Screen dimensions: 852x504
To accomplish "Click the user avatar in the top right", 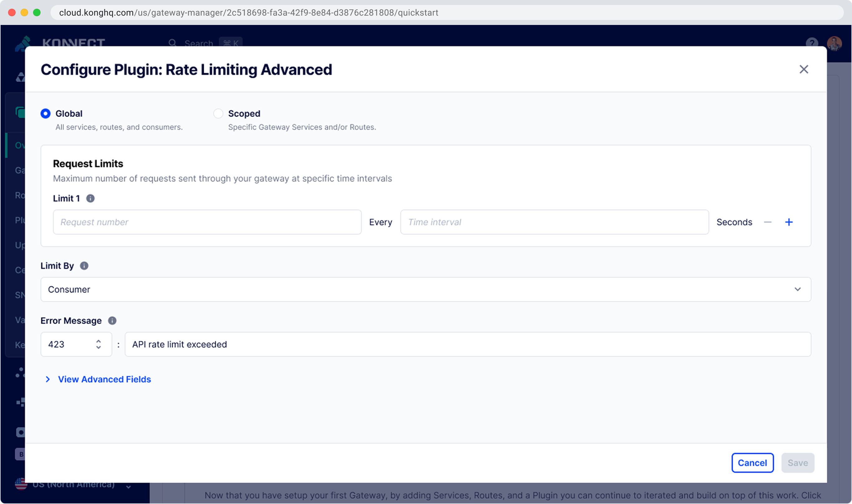I will [x=834, y=43].
